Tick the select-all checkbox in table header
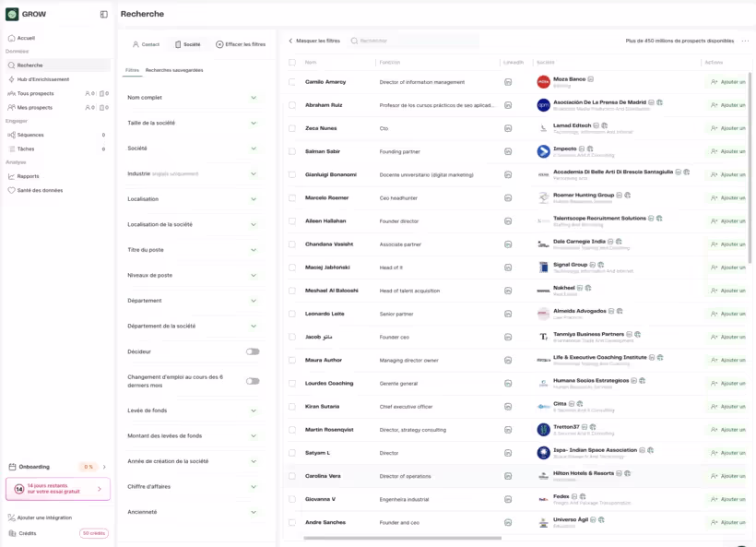The width and height of the screenshot is (756, 547). pyautogui.click(x=292, y=62)
